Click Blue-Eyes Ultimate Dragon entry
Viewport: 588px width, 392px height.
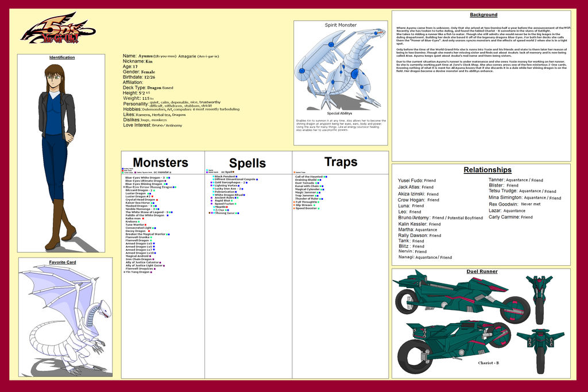[145, 181]
